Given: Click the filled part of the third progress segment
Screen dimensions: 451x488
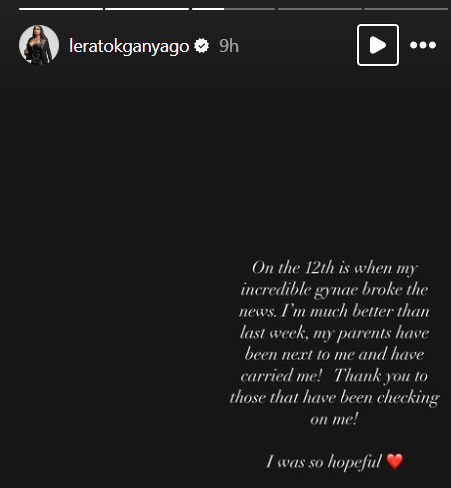Looking at the screenshot, I should click(208, 9).
